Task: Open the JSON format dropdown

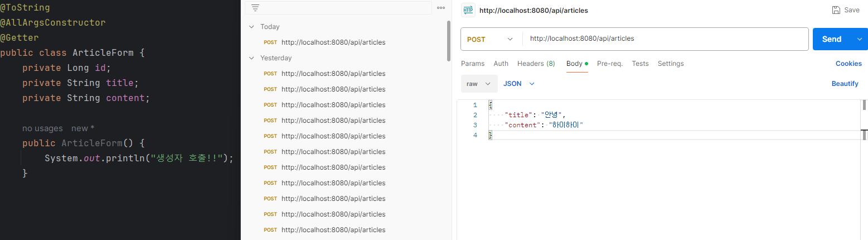Action: coord(519,84)
